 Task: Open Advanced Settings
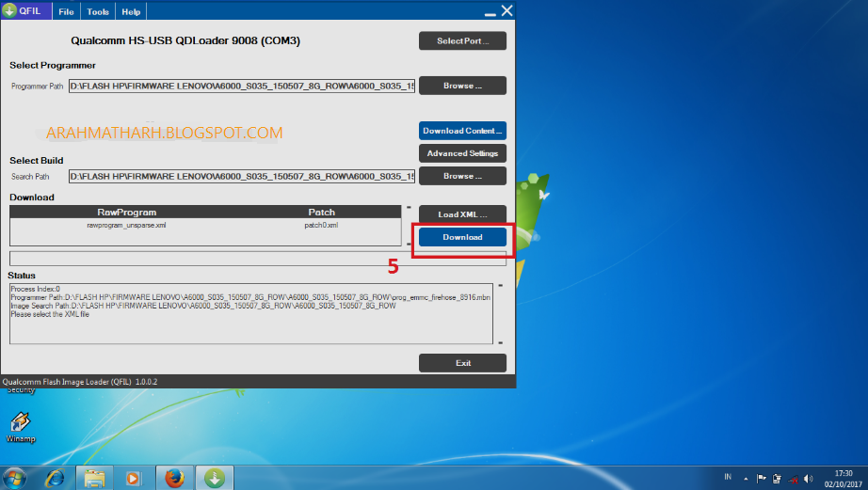[462, 153]
